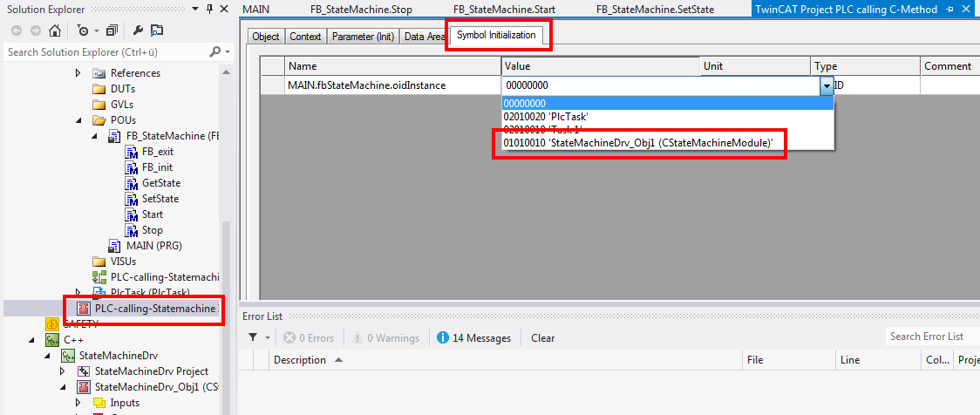Select the SetState method in tree
Viewport: 980px width, 415px height.
click(x=160, y=199)
